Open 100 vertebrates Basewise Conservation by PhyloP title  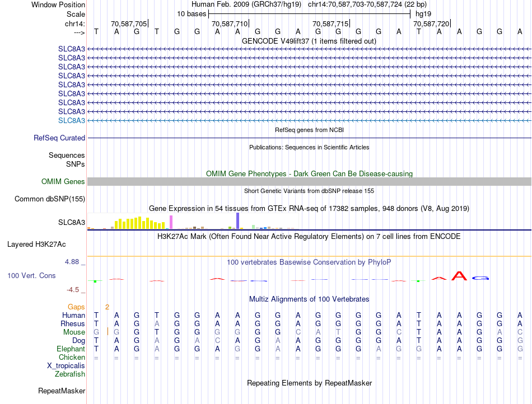(x=309, y=262)
